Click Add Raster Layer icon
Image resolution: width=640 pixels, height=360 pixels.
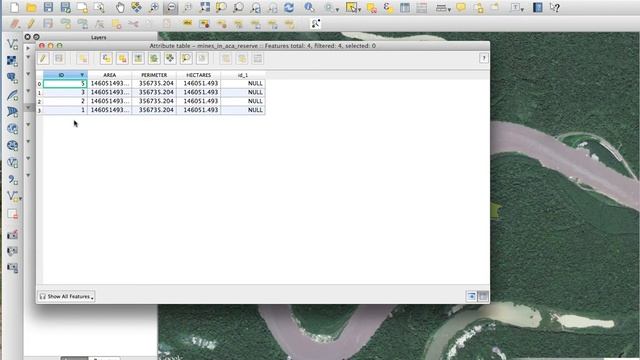12,61
